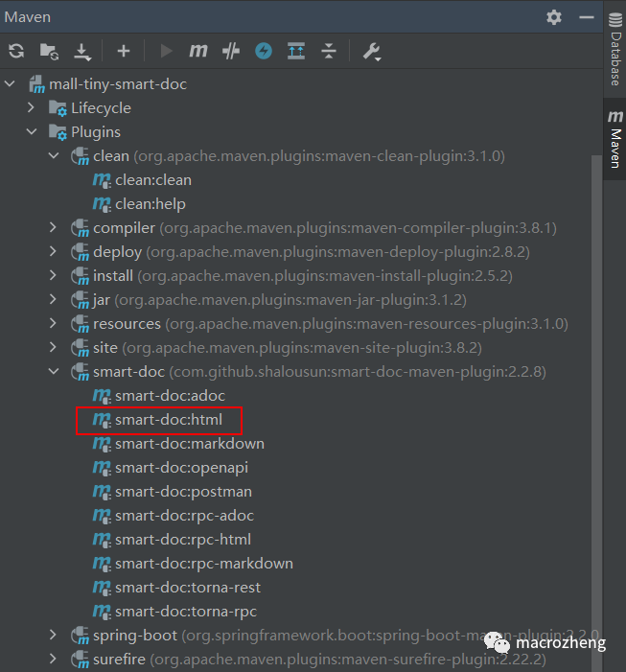Click the Plugins folder icon
626x672 pixels.
click(58, 132)
